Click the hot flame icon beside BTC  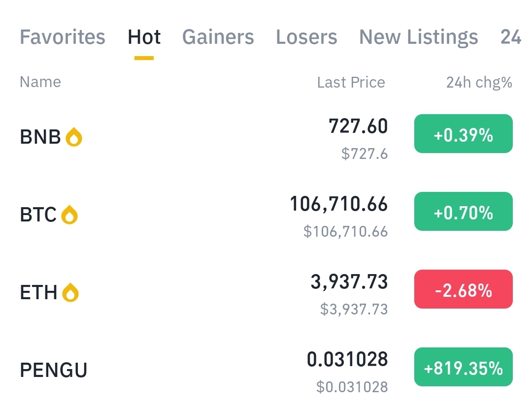click(x=69, y=215)
